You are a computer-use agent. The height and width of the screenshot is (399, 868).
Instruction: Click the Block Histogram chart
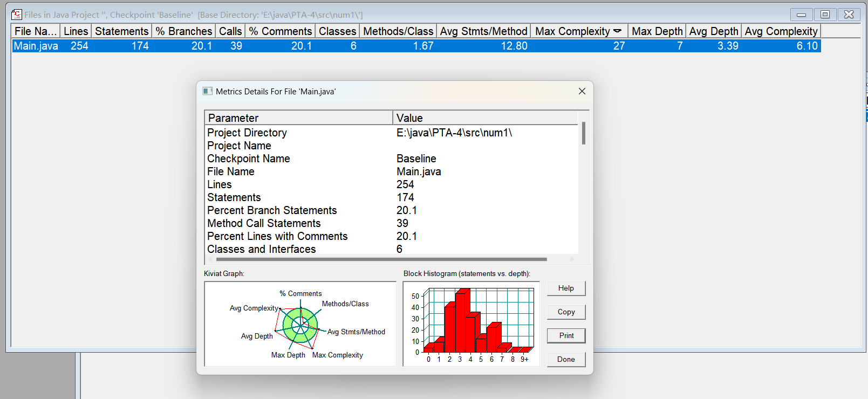click(471, 324)
